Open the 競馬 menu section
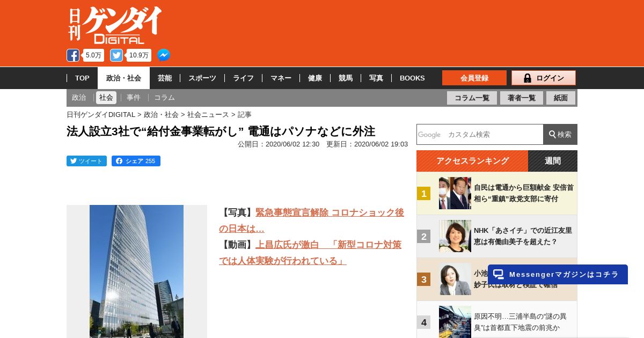Viewport: 644px width, 338px height. (x=346, y=78)
